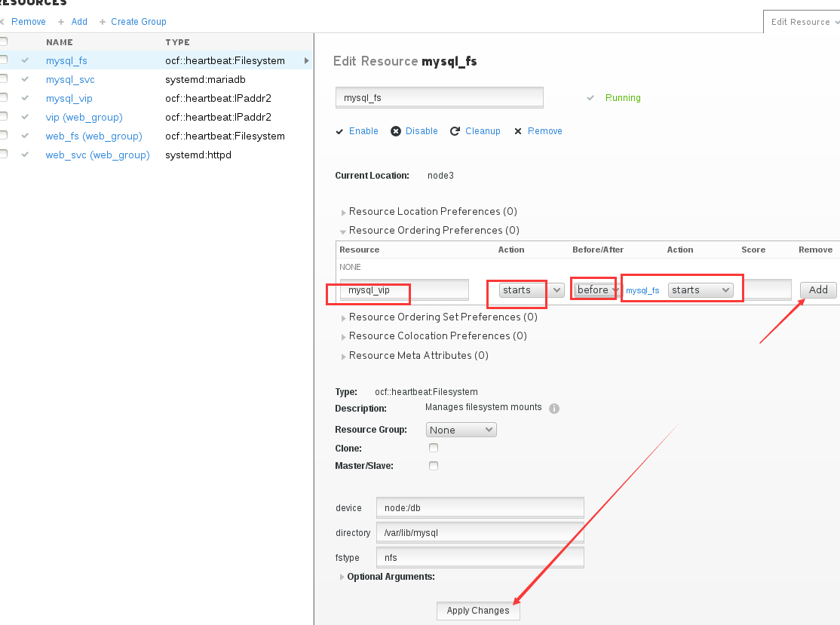This screenshot has width=840, height=625.
Task: Click the Cleanup link
Action: (x=483, y=131)
